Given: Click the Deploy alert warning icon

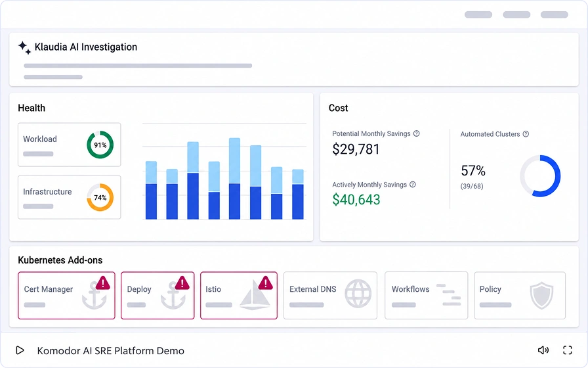Looking at the screenshot, I should (x=182, y=283).
